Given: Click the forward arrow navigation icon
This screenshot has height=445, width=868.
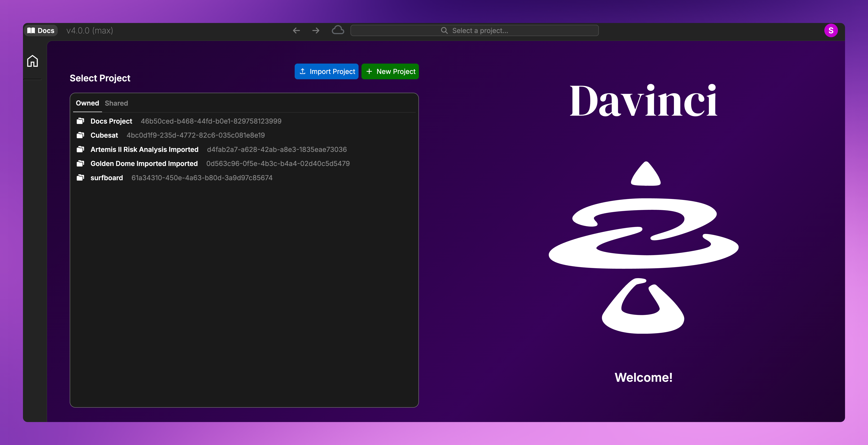Looking at the screenshot, I should [316, 31].
